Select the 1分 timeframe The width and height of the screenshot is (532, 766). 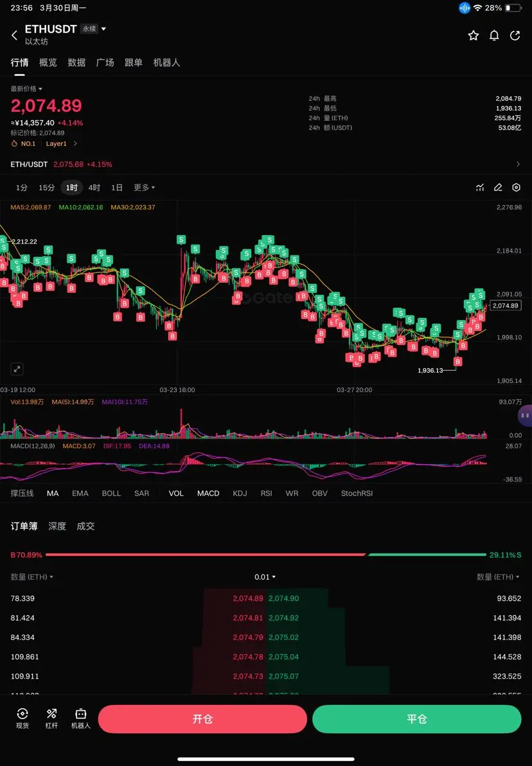coord(21,188)
